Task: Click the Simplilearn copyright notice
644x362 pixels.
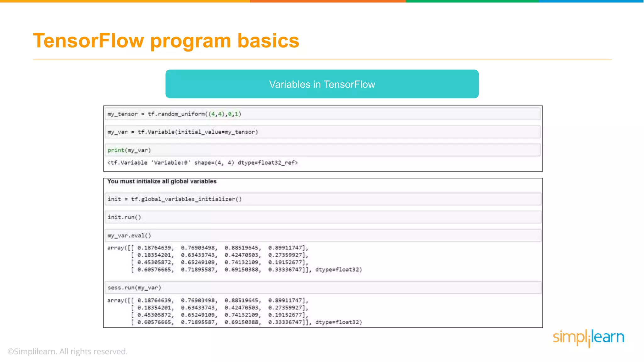Action: click(68, 351)
